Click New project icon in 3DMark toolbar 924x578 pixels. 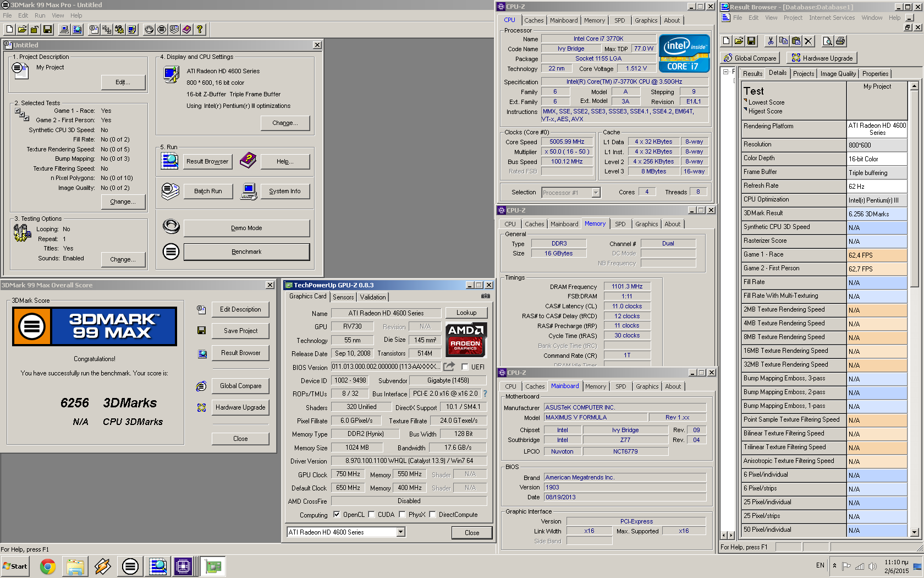10,29
